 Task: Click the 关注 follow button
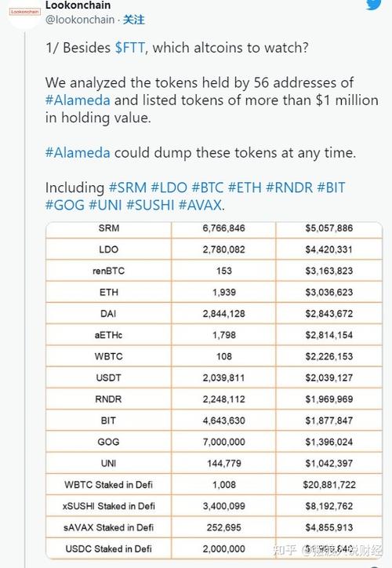[133, 20]
